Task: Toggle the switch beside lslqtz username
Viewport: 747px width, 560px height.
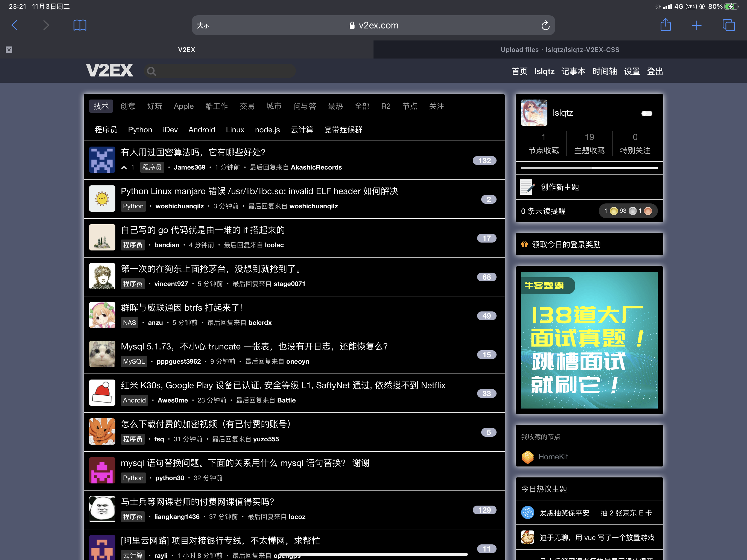Action: (646, 113)
